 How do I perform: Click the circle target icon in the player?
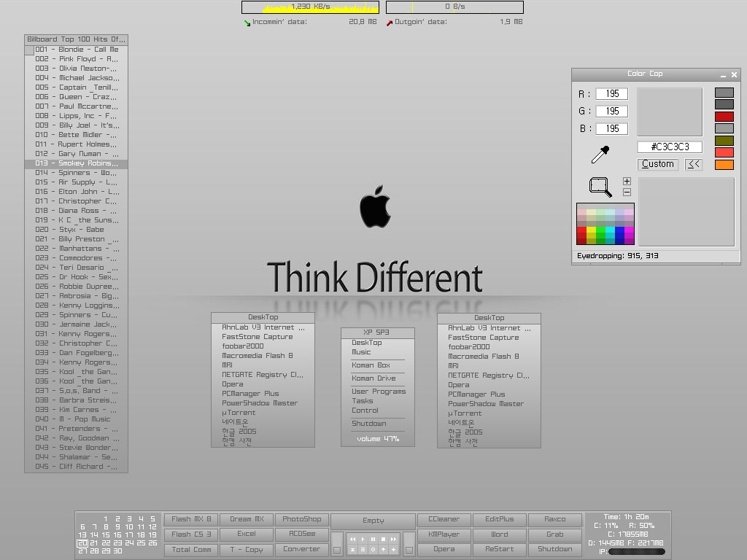pos(373,550)
